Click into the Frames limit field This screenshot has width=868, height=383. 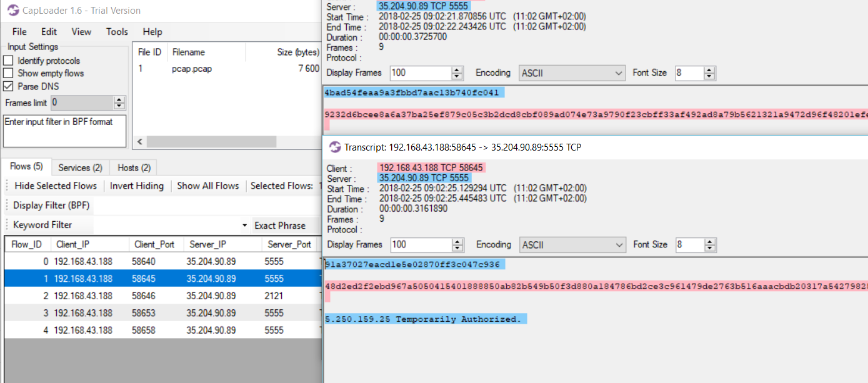click(82, 102)
